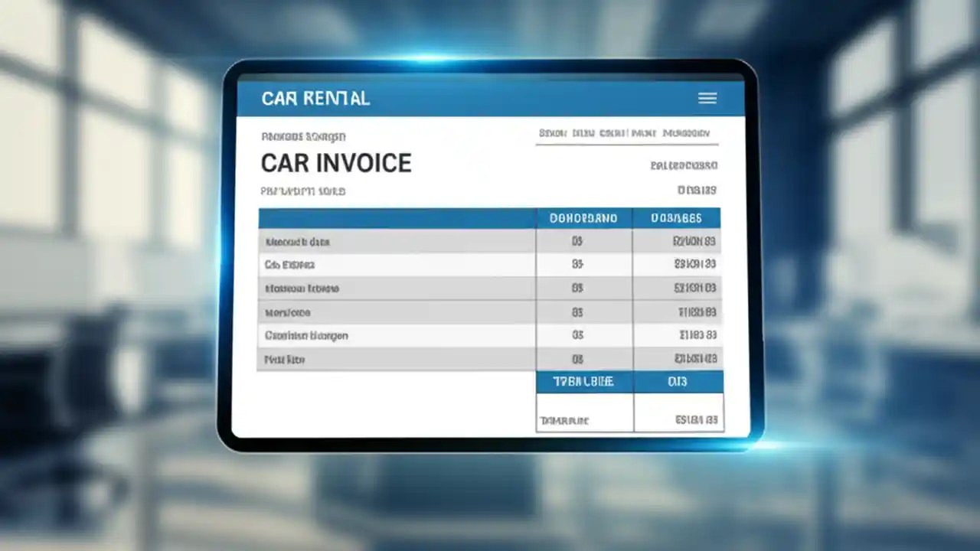Select the CAR INVOICE title heading
This screenshot has width=980, height=551.
point(336,162)
